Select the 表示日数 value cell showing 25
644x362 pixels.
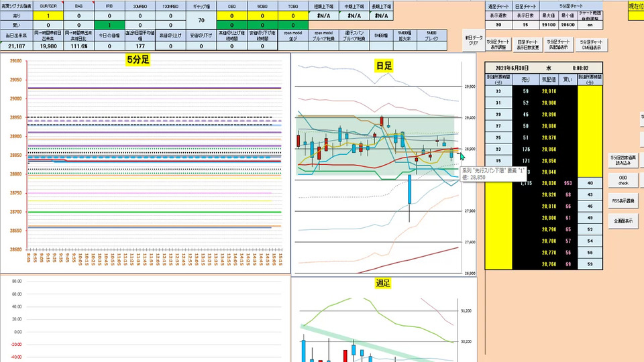(525, 25)
